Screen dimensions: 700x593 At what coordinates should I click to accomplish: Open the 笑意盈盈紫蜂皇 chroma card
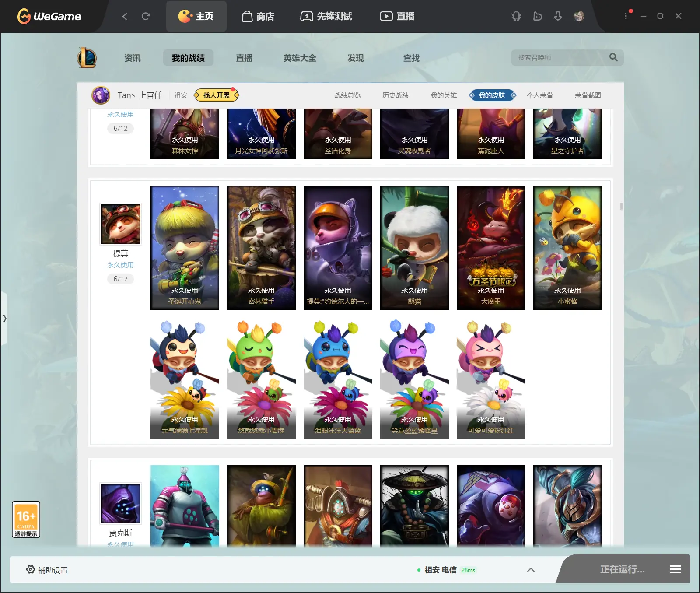pyautogui.click(x=414, y=379)
